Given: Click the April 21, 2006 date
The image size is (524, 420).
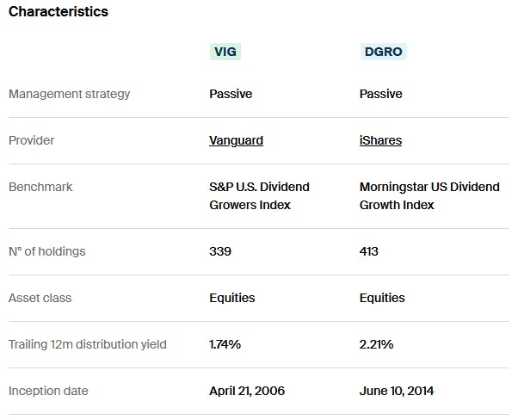Looking at the screenshot, I should (x=247, y=391).
